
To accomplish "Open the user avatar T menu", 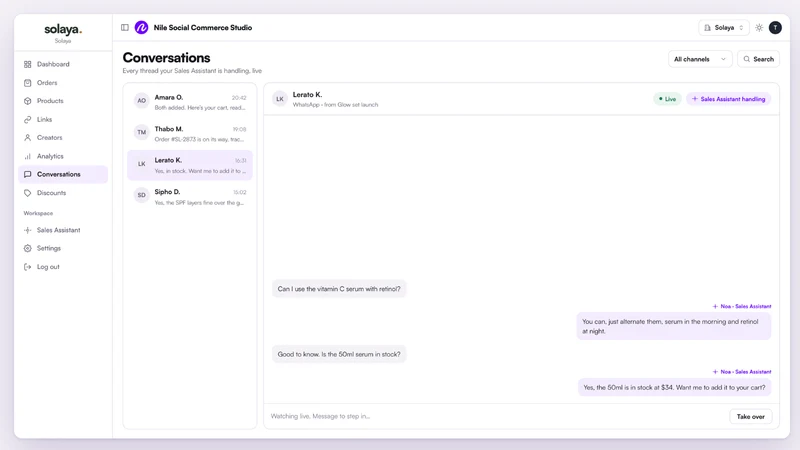I will click(775, 28).
